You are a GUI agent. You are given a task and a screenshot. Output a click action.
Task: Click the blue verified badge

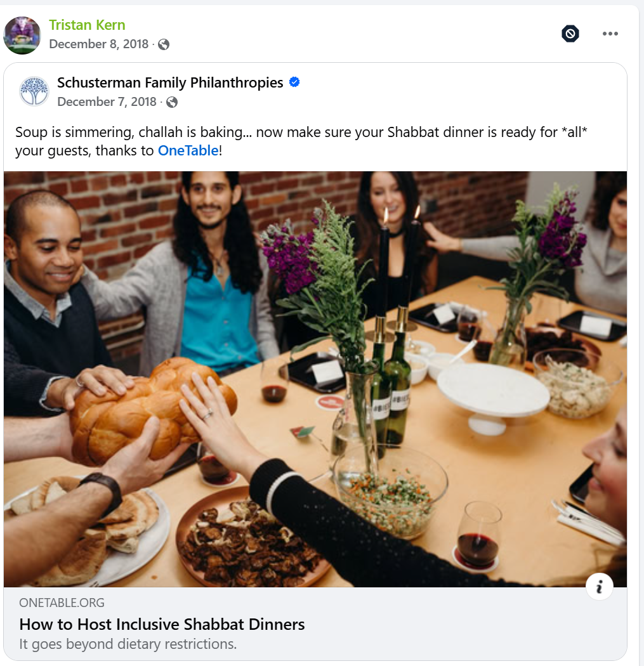pyautogui.click(x=294, y=82)
